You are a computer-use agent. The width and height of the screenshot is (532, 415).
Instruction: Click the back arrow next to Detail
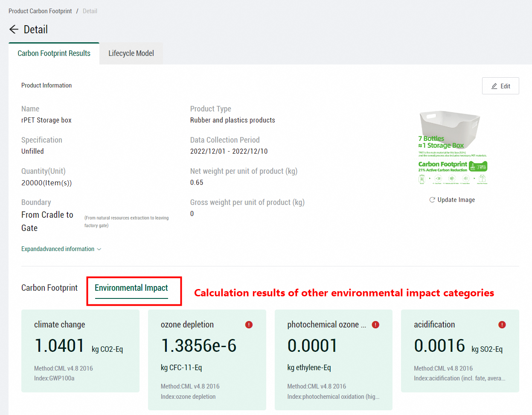point(14,29)
